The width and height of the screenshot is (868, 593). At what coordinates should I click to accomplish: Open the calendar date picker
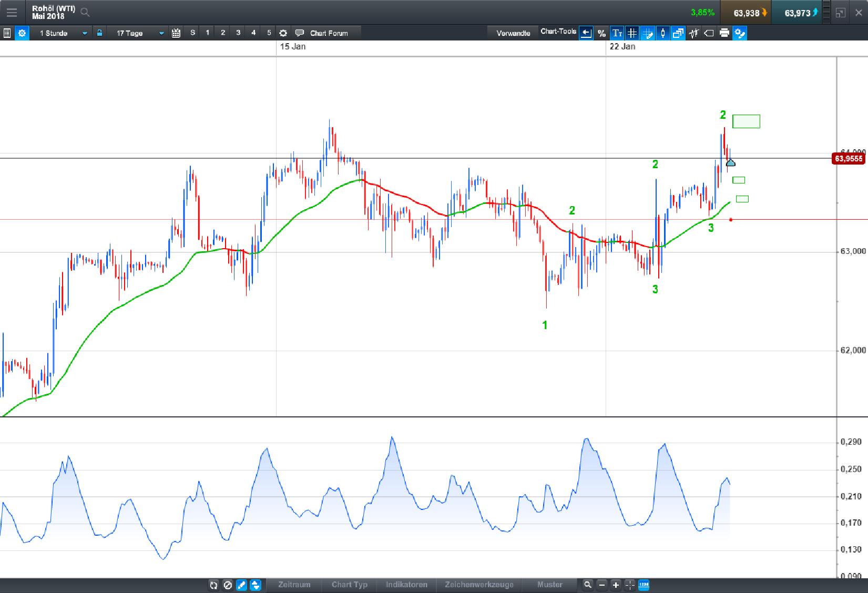176,33
